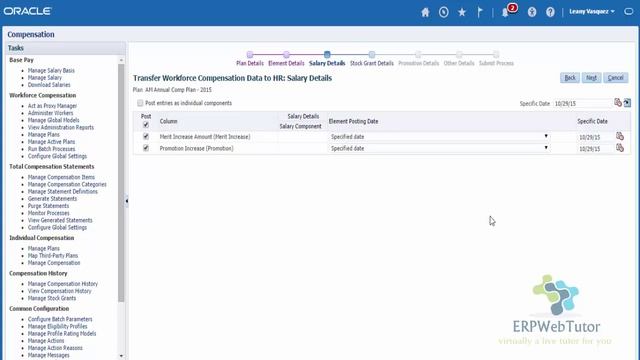
Task: Open Map Third-Party Plans task
Action: coord(53,256)
